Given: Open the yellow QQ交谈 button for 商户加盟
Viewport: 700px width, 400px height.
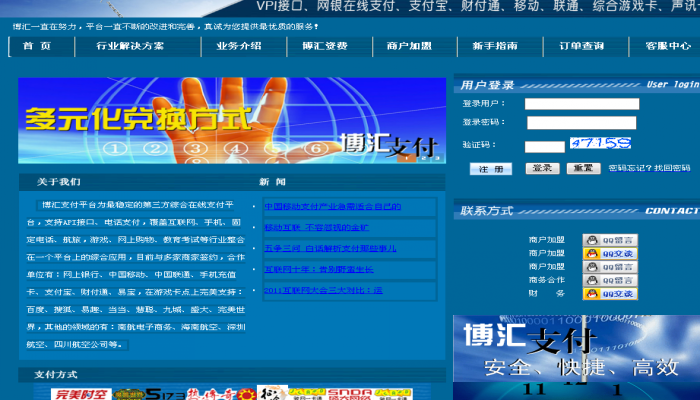Looking at the screenshot, I should point(610,254).
